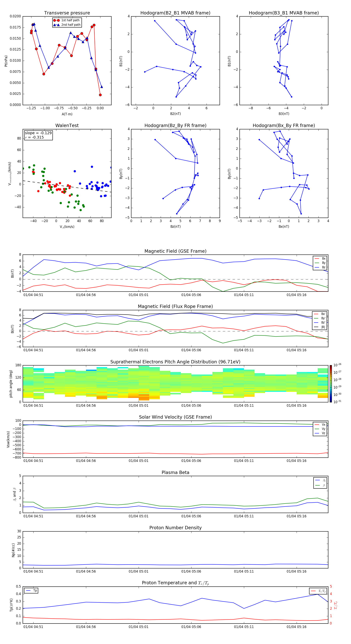Click the 'A(T·m)' x-axis label
Screen dimensions: 351x644
(x=67, y=114)
